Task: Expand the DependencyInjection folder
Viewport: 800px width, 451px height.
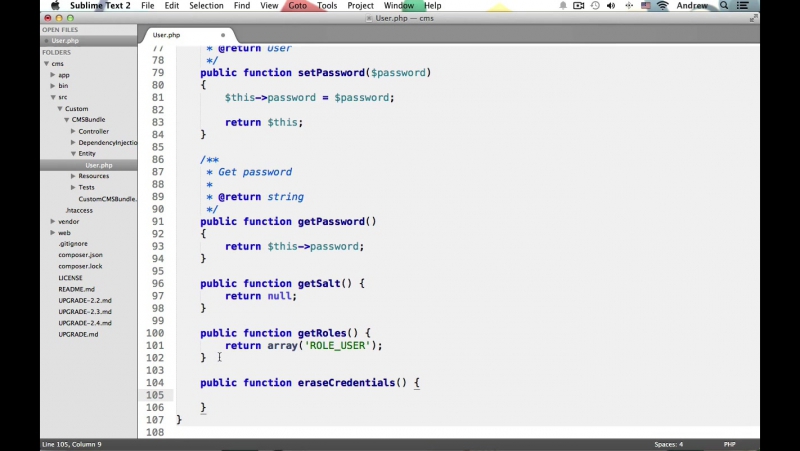Action: (73, 142)
